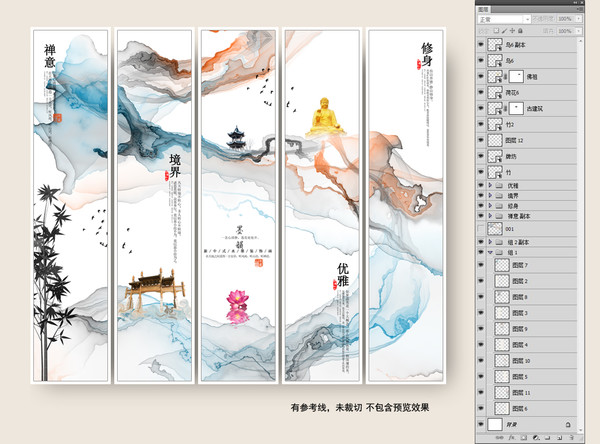The height and width of the screenshot is (444, 600).
Task: Toggle visibility of 图层 12
Action: [x=481, y=140]
